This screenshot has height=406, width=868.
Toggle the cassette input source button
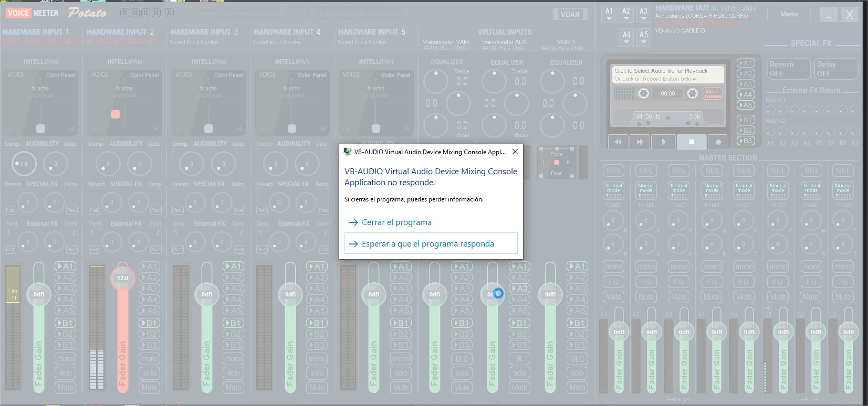tap(712, 93)
